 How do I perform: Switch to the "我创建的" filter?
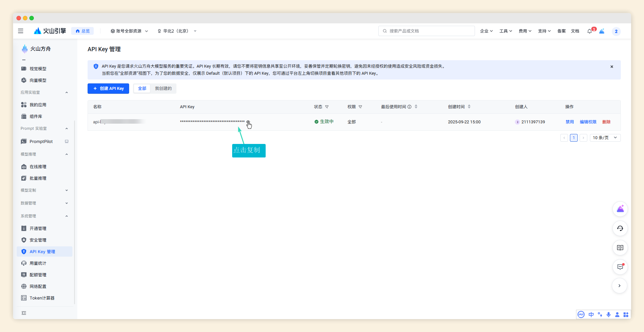(x=163, y=89)
